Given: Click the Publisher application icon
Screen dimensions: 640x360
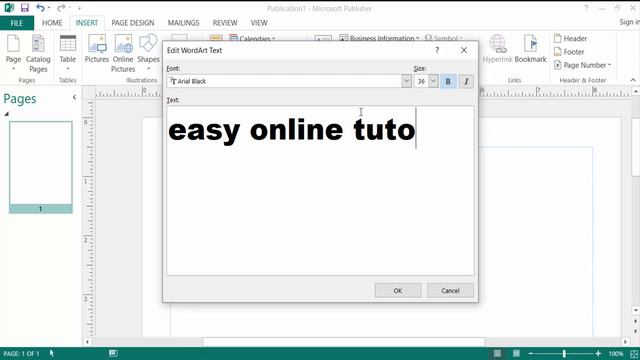Looking at the screenshot, I should (x=9, y=8).
